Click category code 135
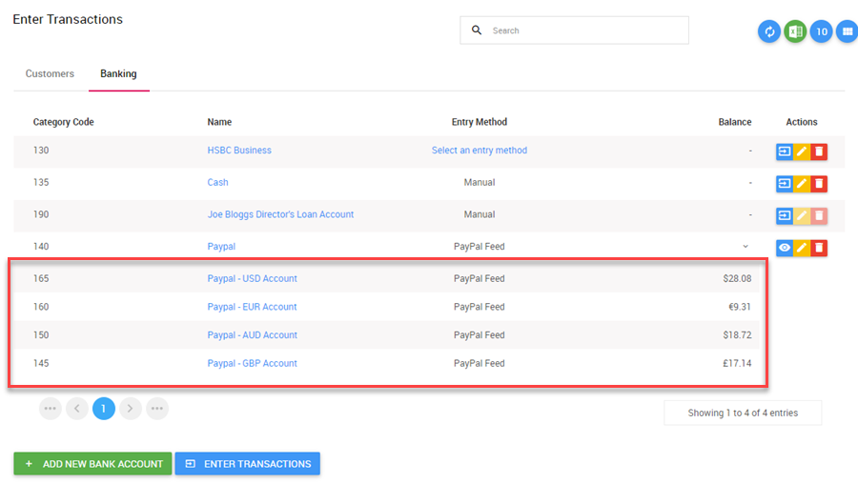This screenshot has height=504, width=858. pos(41,183)
